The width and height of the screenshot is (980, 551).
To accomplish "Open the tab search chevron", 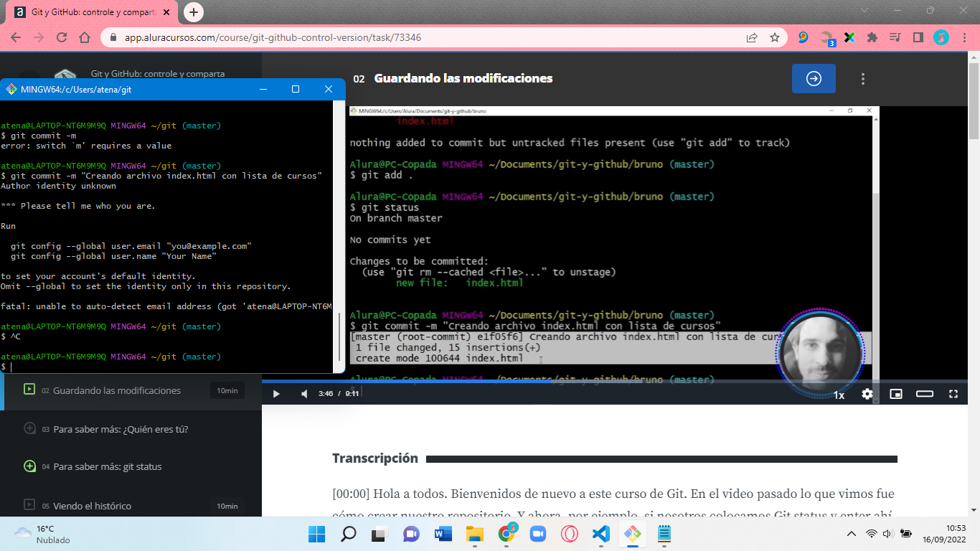I will coord(864,11).
